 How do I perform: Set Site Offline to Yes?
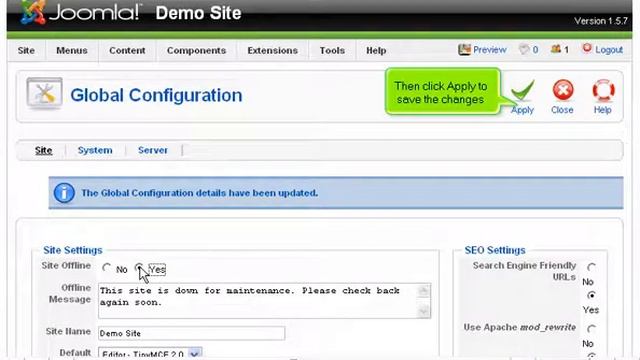coord(139,267)
